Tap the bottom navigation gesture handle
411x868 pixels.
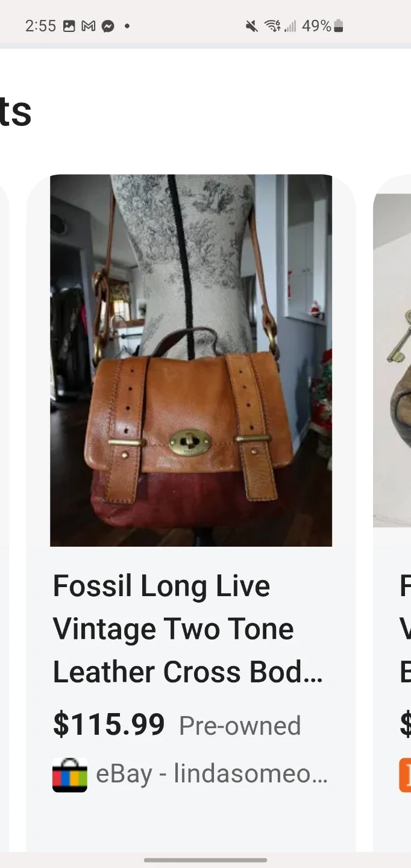coord(205,860)
